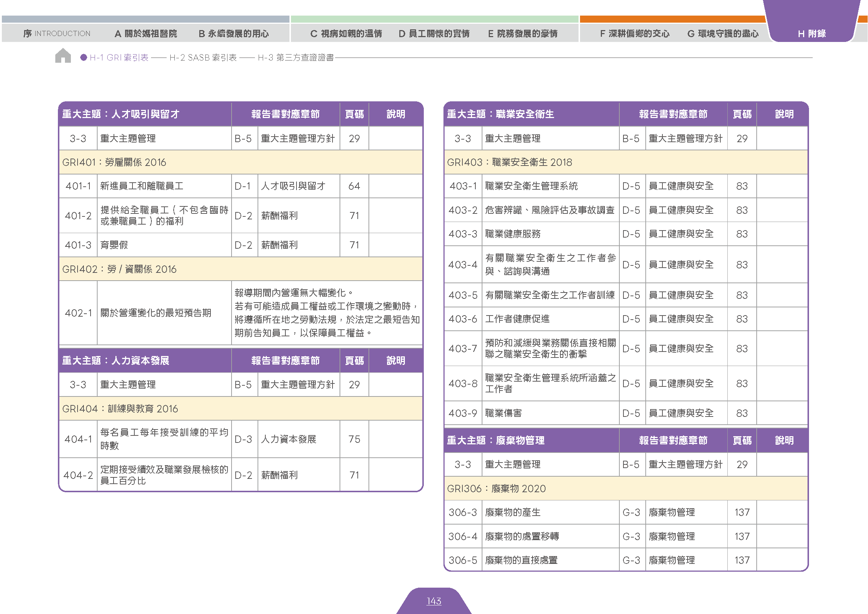Click page number 143 at bottom
The width and height of the screenshot is (868, 614).
(x=434, y=601)
